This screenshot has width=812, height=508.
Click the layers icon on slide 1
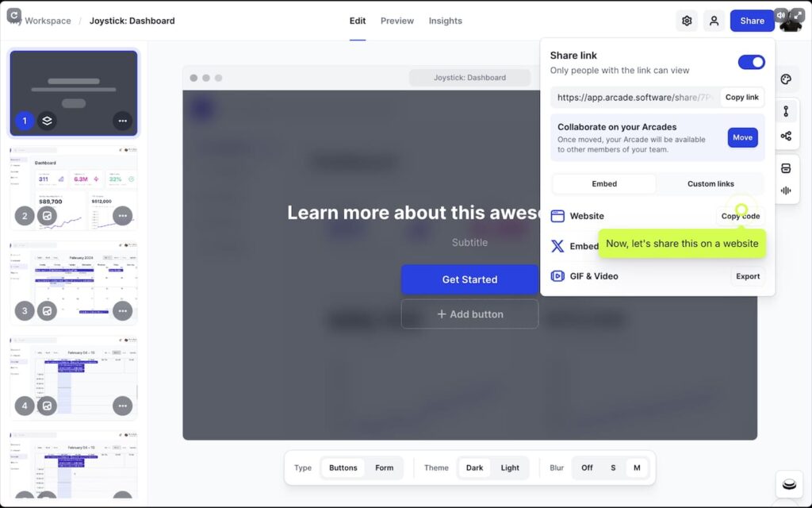coord(47,121)
